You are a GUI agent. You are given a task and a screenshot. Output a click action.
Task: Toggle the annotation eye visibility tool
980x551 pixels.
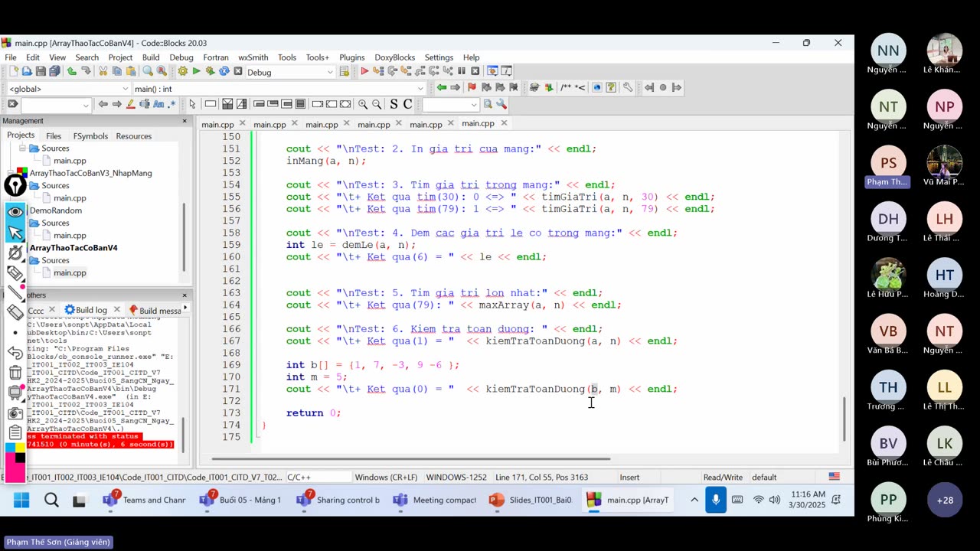click(x=15, y=211)
